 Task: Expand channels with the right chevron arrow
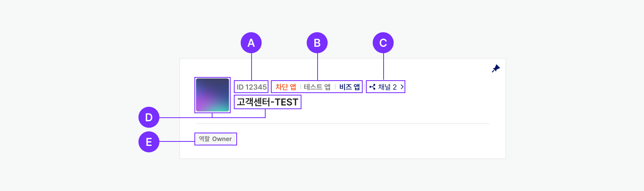click(402, 87)
